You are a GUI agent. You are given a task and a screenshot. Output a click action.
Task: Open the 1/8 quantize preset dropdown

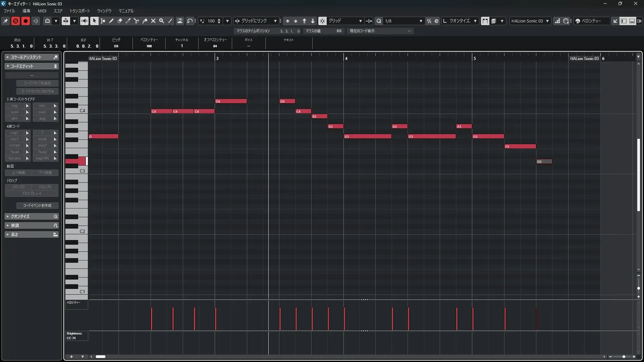pos(421,21)
